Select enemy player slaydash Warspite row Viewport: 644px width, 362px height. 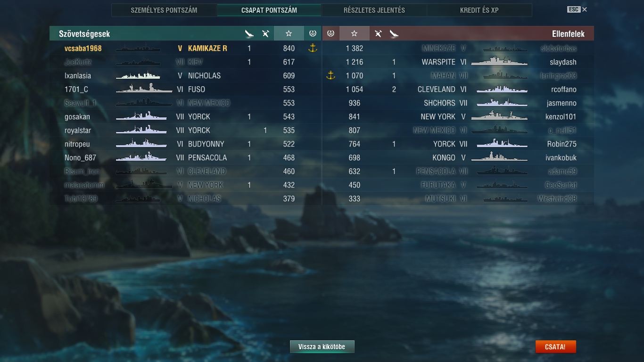458,62
